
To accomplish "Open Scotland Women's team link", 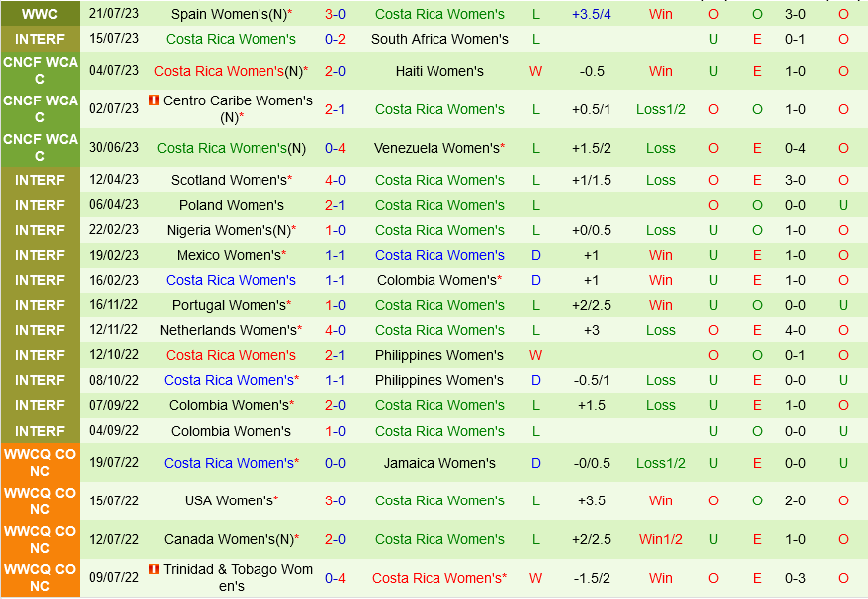I will click(229, 180).
